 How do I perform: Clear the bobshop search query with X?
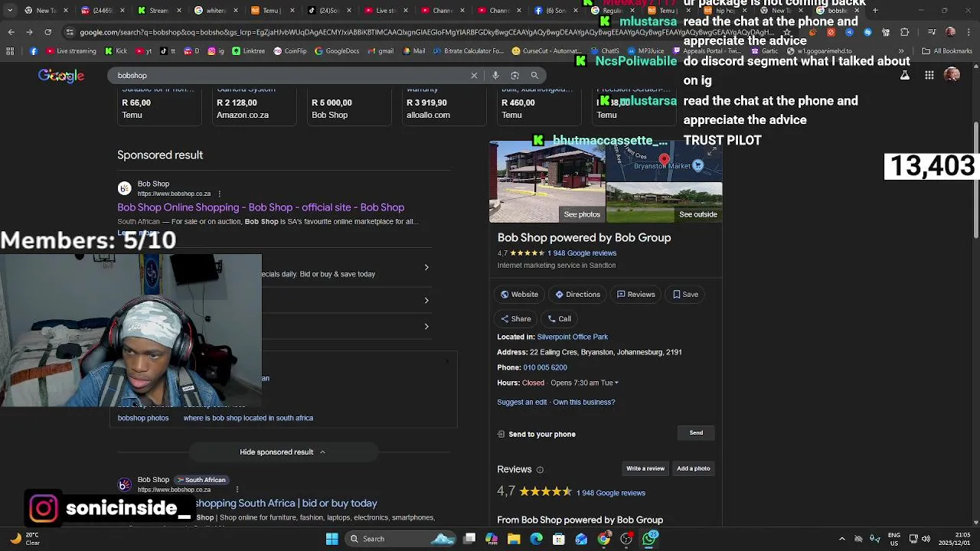tap(474, 75)
